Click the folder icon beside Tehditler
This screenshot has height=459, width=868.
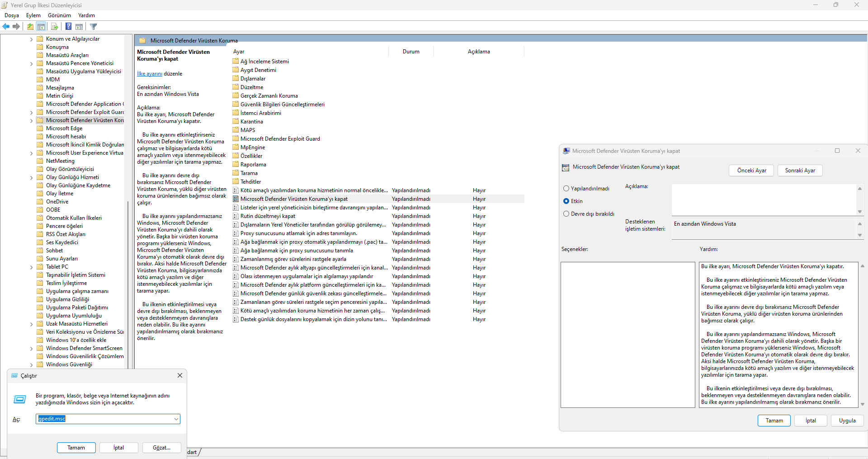[236, 181]
